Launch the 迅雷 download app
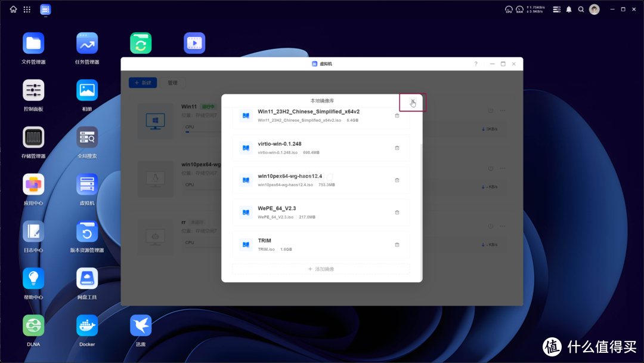This screenshot has height=363, width=644. click(x=141, y=326)
